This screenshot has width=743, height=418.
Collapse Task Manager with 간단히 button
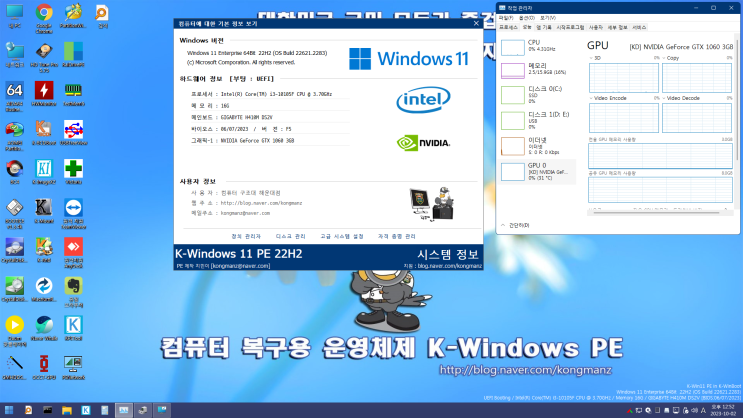(x=515, y=226)
